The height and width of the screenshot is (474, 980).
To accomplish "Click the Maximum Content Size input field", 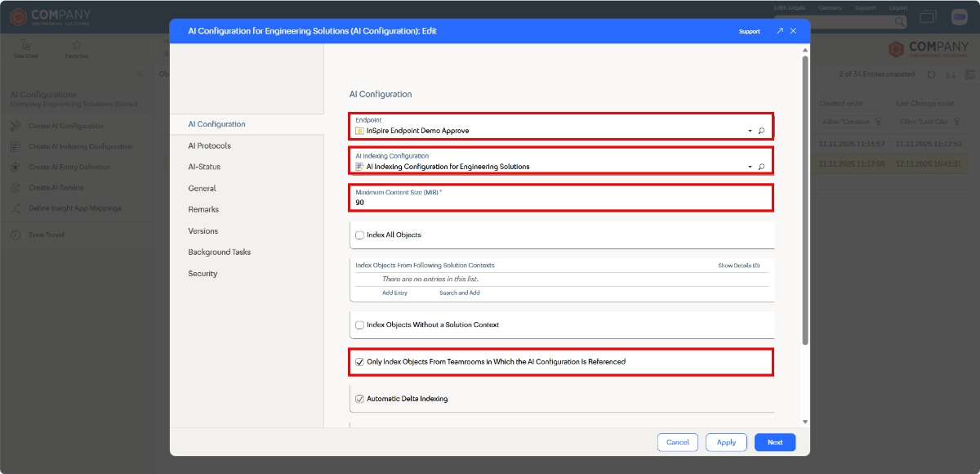I will (560, 202).
